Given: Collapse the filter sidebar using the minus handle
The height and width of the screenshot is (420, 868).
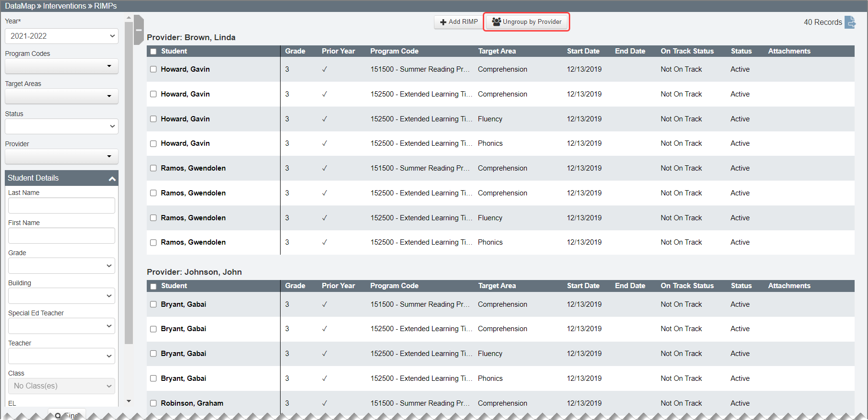Looking at the screenshot, I should click(139, 30).
